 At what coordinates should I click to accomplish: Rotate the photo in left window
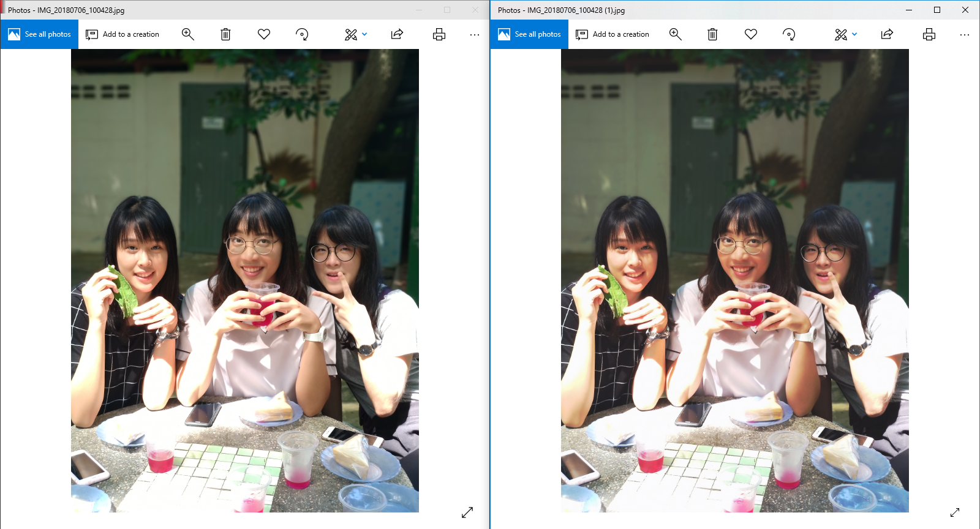302,34
